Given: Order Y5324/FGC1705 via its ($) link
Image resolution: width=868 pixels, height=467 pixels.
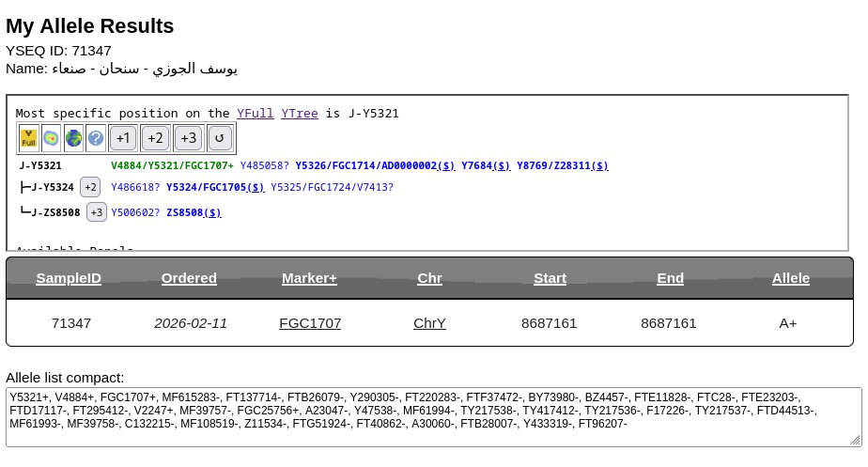Looking at the screenshot, I should [256, 187].
